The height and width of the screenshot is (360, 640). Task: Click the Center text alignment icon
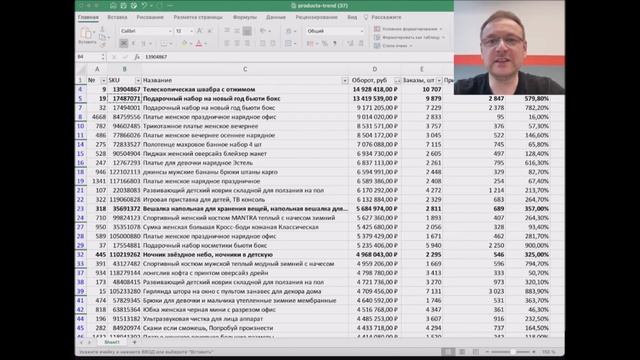pyautogui.click(x=237, y=43)
